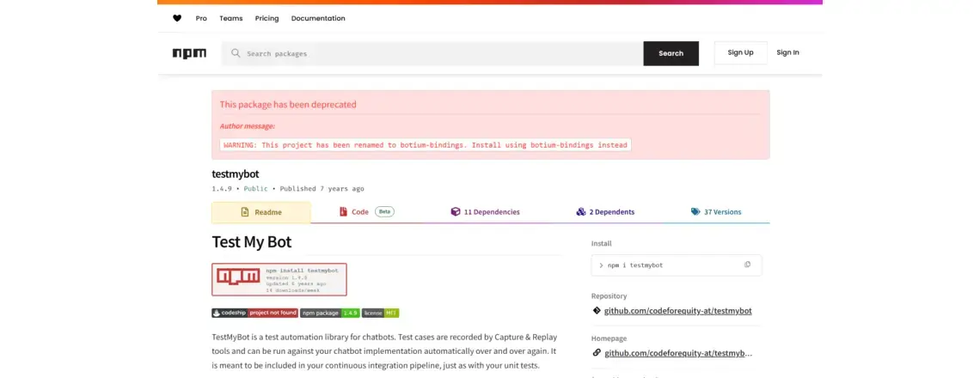Screen dimensions: 980x378
Task: Show the 37 Versions tab
Action: (x=715, y=211)
